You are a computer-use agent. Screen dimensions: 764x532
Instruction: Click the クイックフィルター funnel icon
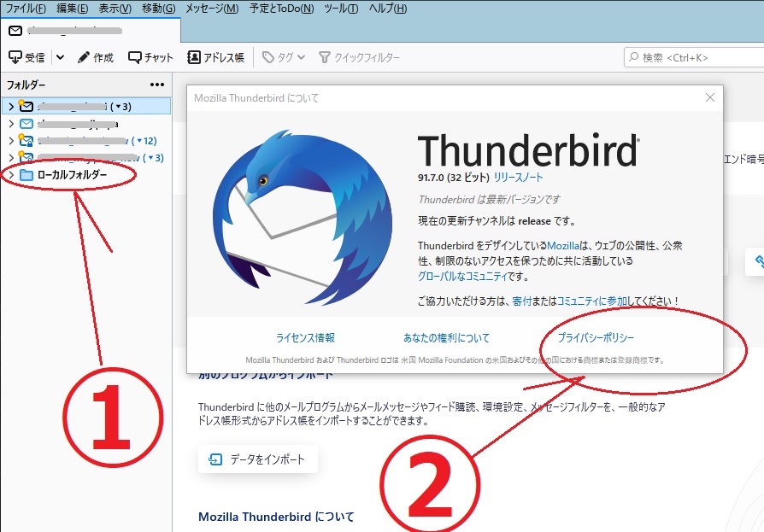pyautogui.click(x=325, y=57)
